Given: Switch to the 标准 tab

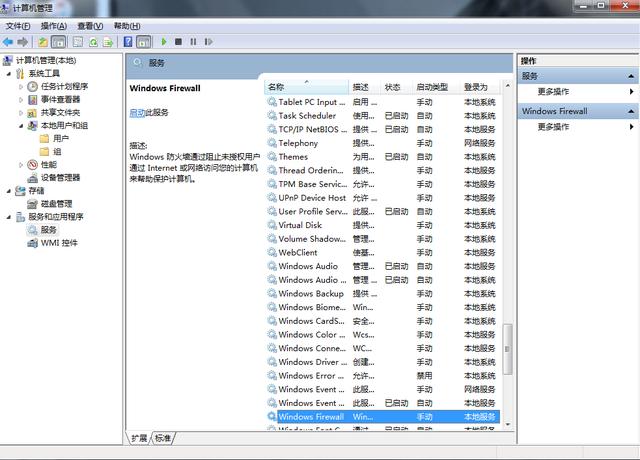Looking at the screenshot, I should click(163, 438).
